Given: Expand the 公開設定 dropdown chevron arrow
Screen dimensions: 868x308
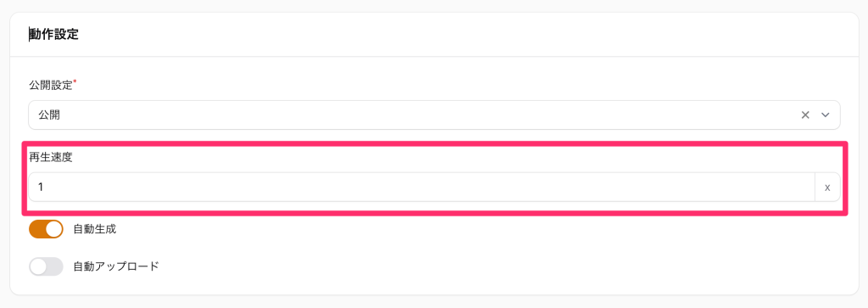Looking at the screenshot, I should coord(826,115).
